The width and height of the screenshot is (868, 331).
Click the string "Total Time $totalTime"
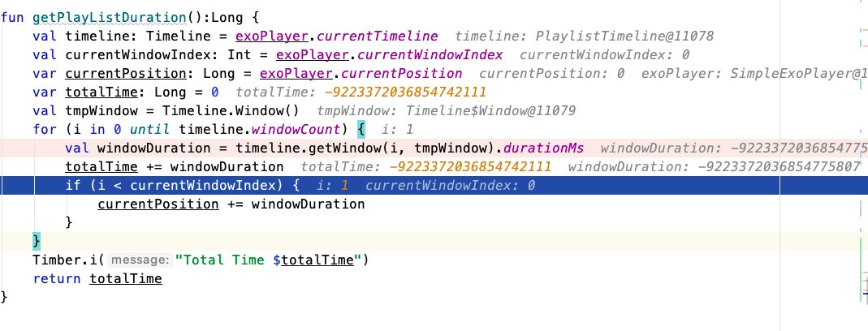click(x=268, y=260)
